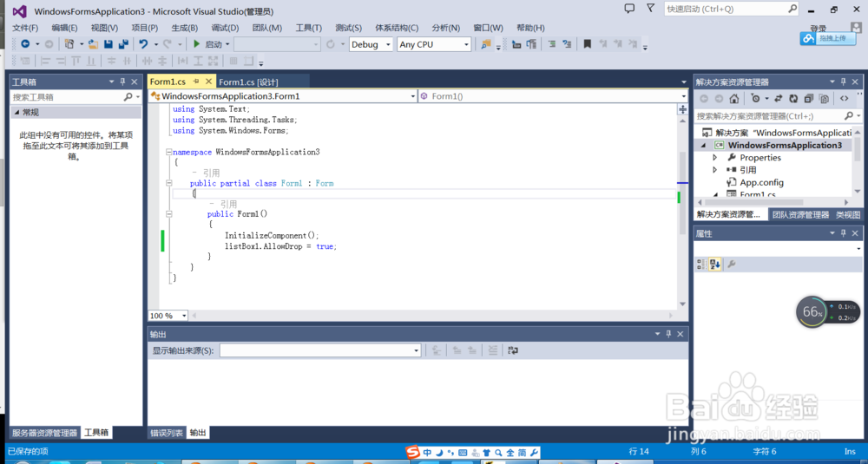
Task: Expand the Properties node in Solution Explorer
Action: [714, 158]
